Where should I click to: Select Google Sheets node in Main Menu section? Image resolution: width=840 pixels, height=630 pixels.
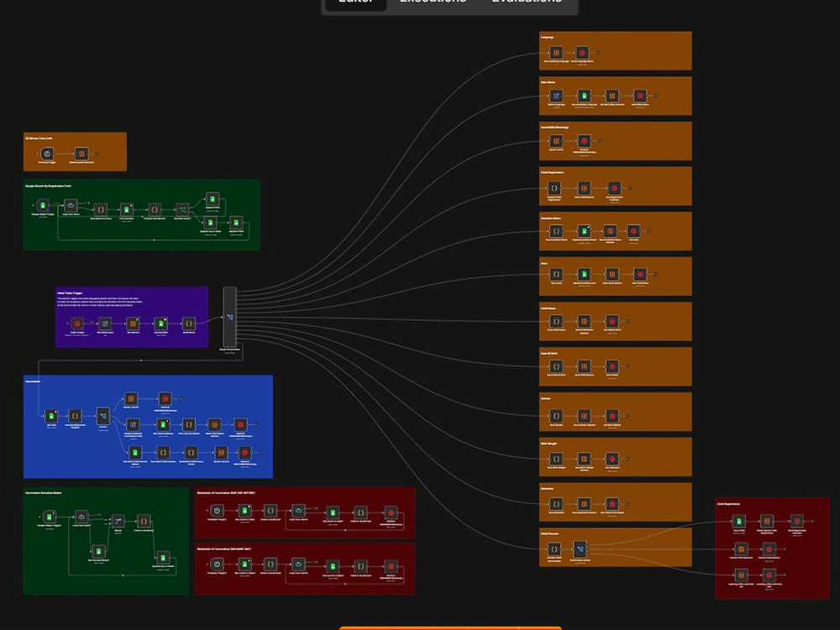point(584,96)
